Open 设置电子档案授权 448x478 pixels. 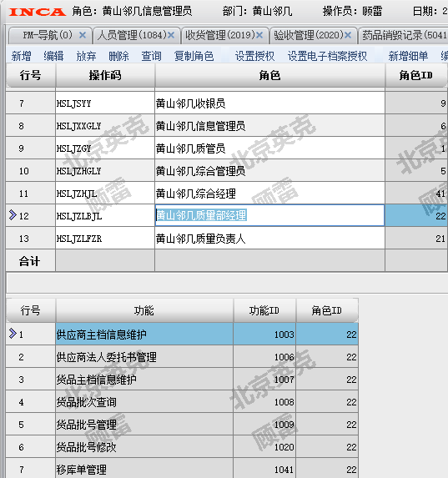327,56
